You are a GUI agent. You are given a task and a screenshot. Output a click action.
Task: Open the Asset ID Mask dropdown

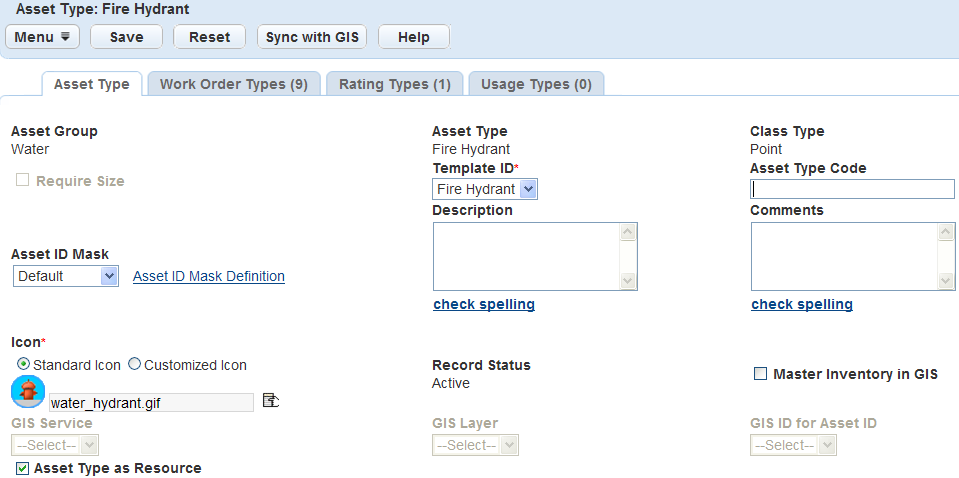tap(109, 276)
